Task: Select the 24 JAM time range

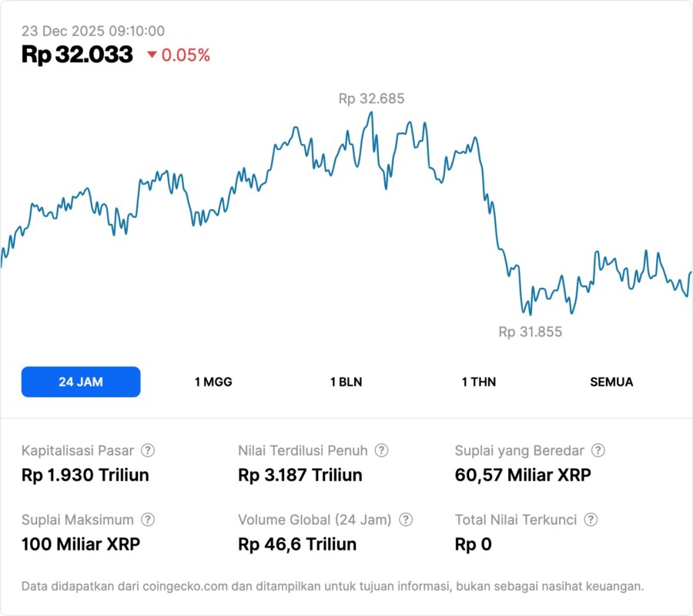Action: pyautogui.click(x=81, y=382)
